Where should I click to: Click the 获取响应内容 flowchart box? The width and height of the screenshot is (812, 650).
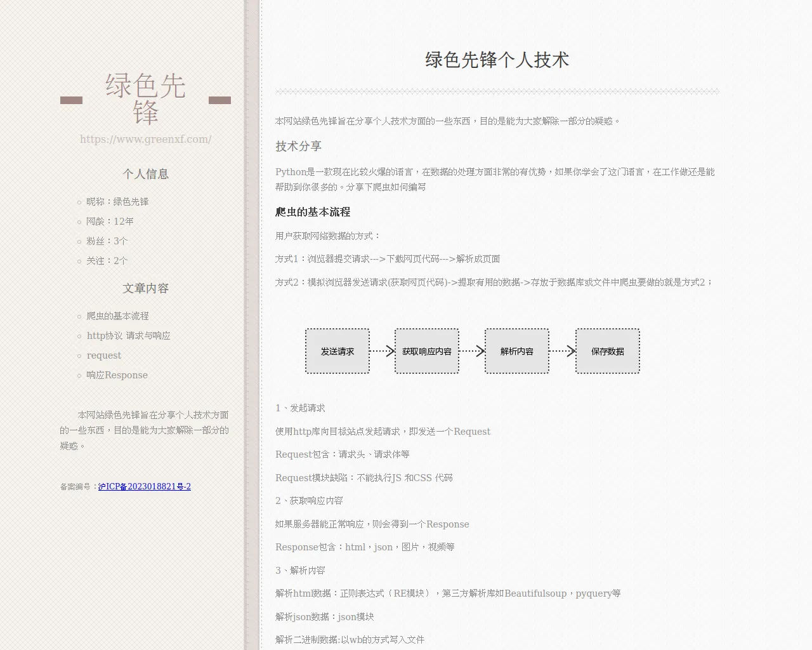click(x=427, y=350)
